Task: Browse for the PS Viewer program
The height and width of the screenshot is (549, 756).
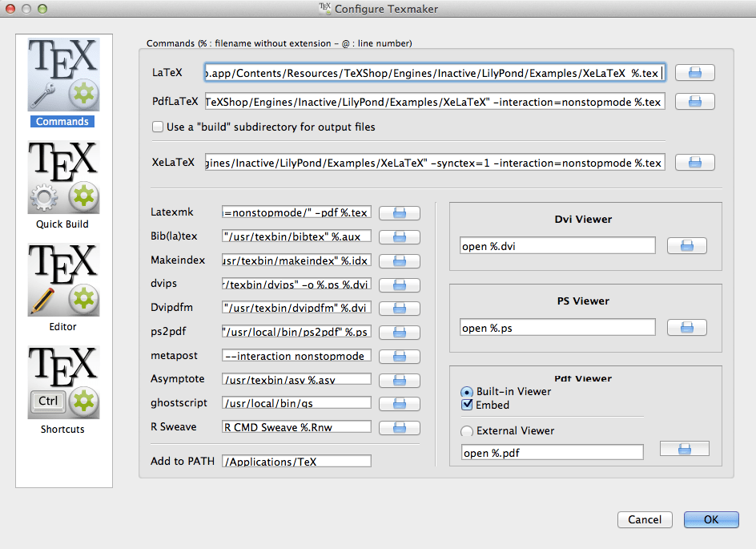Action: tap(687, 328)
